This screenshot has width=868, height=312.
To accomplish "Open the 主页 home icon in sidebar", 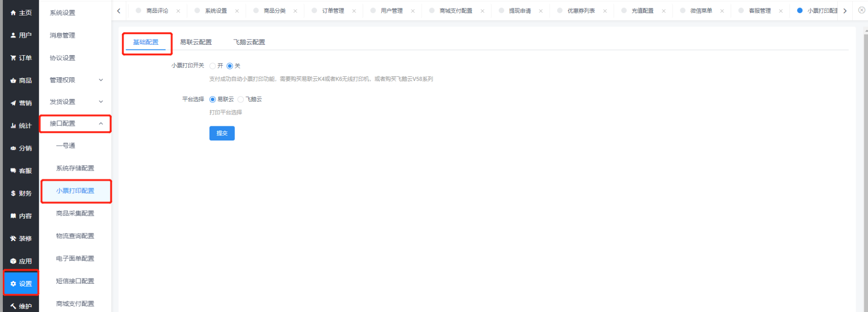I will pyautogui.click(x=13, y=13).
